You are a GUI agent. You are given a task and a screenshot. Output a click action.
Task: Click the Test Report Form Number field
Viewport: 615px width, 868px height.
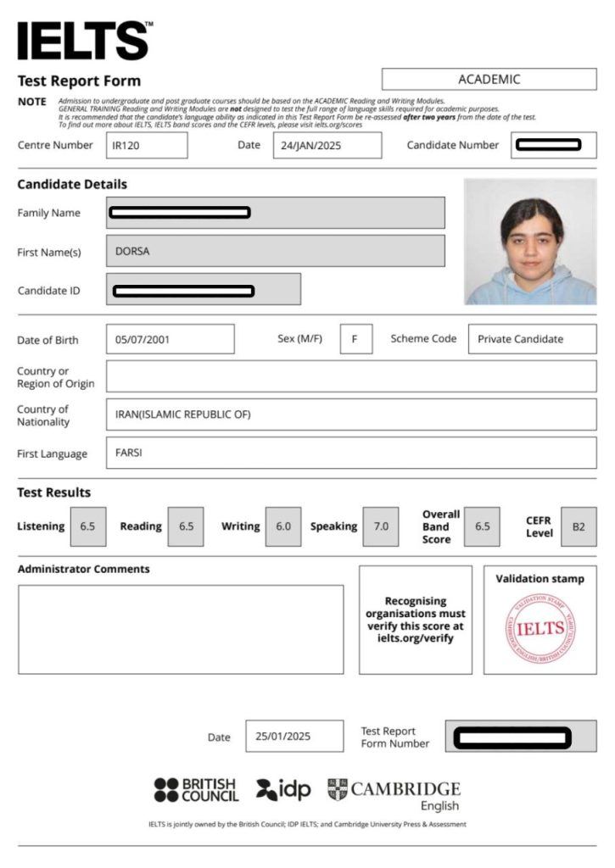521,736
